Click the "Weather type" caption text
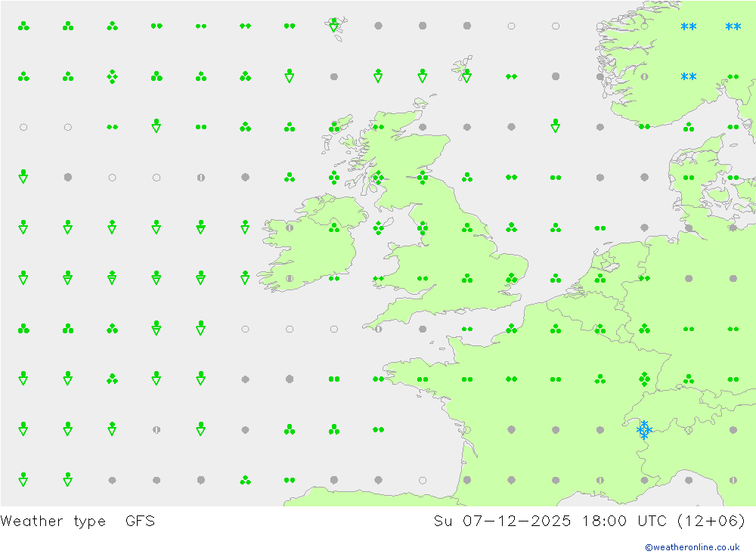Screen dimensions: 756x554 pyautogui.click(x=53, y=522)
